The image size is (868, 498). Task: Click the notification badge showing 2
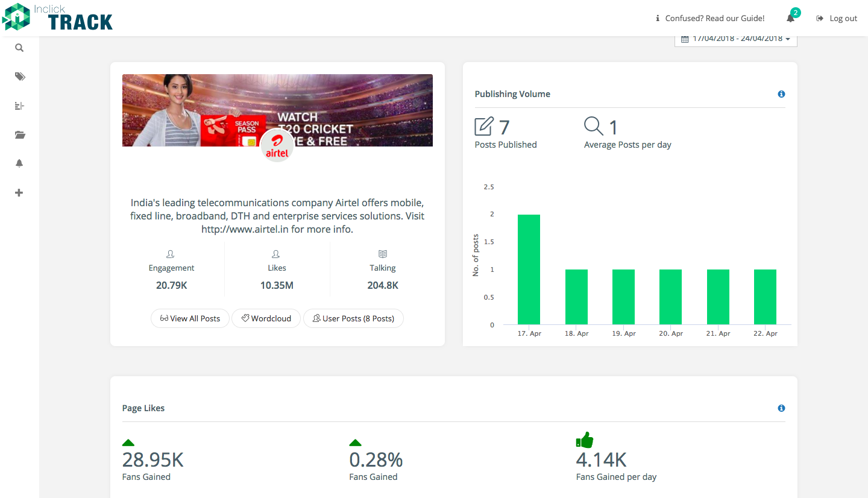tap(796, 13)
